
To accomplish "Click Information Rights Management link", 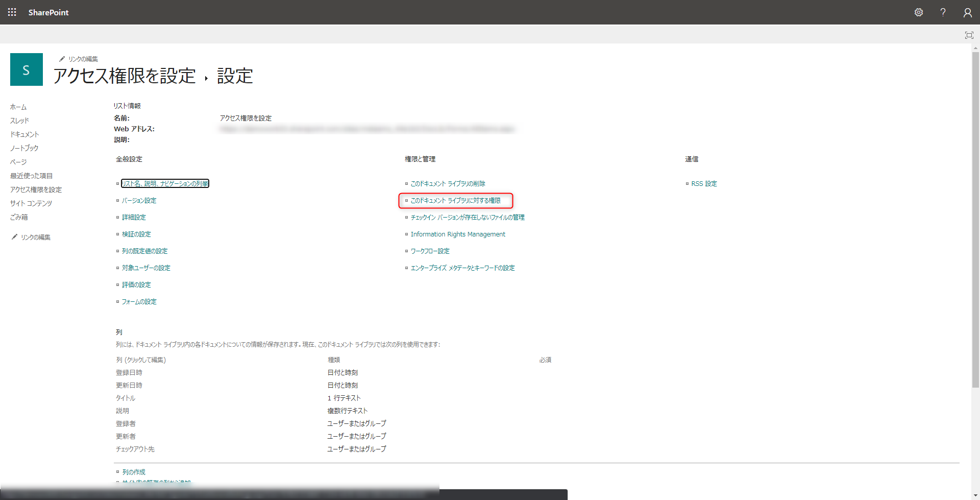I will (458, 234).
